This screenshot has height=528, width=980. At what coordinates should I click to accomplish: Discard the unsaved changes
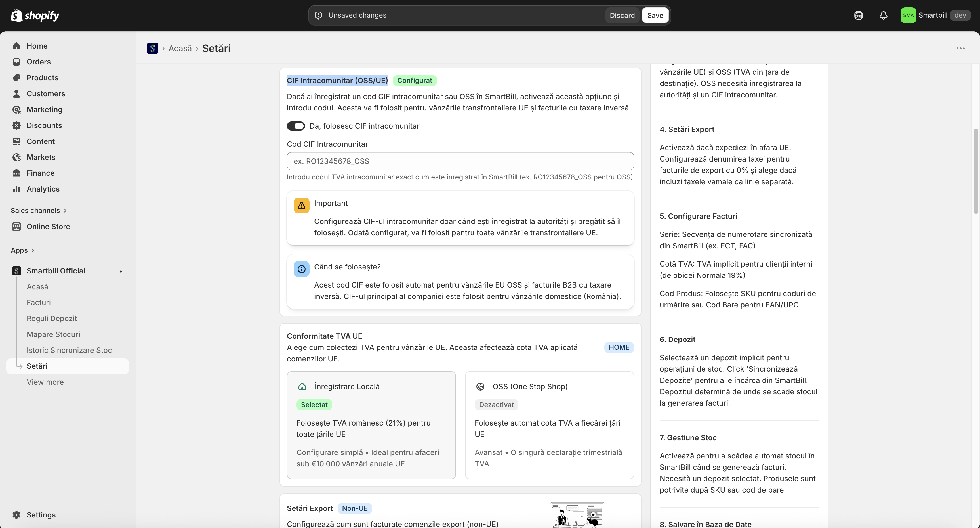click(x=622, y=15)
